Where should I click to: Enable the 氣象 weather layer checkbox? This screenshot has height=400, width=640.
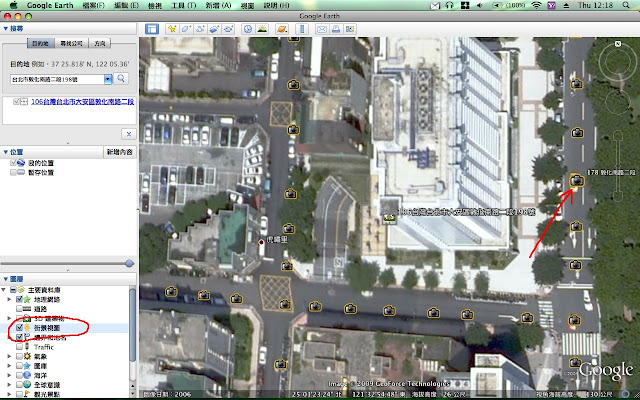click(19, 356)
